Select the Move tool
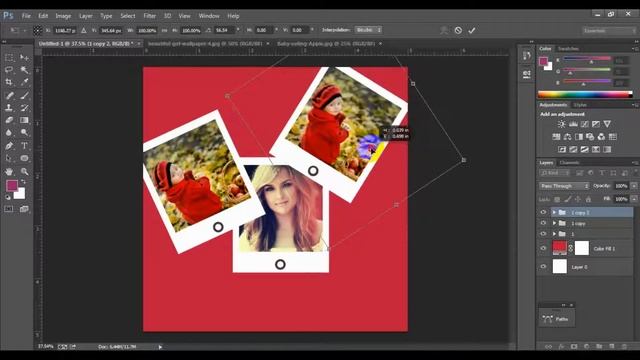The height and width of the screenshot is (360, 640). pyautogui.click(x=24, y=58)
